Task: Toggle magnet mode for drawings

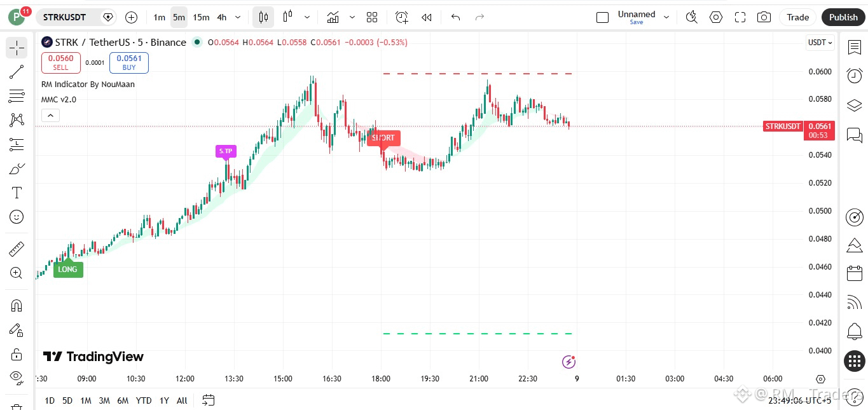Action: (17, 306)
